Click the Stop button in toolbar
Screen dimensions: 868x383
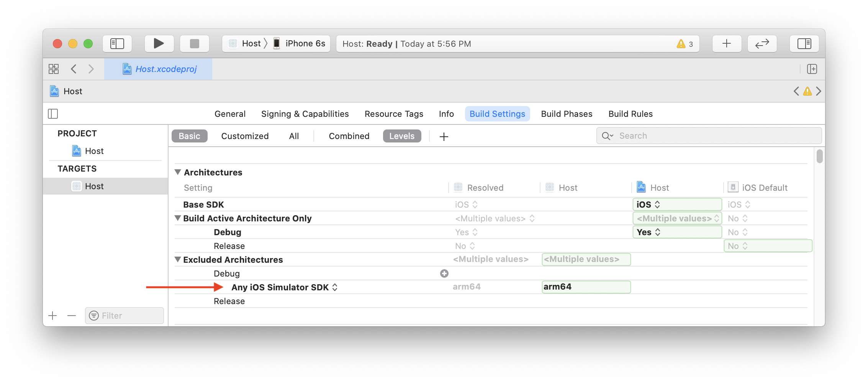click(195, 44)
